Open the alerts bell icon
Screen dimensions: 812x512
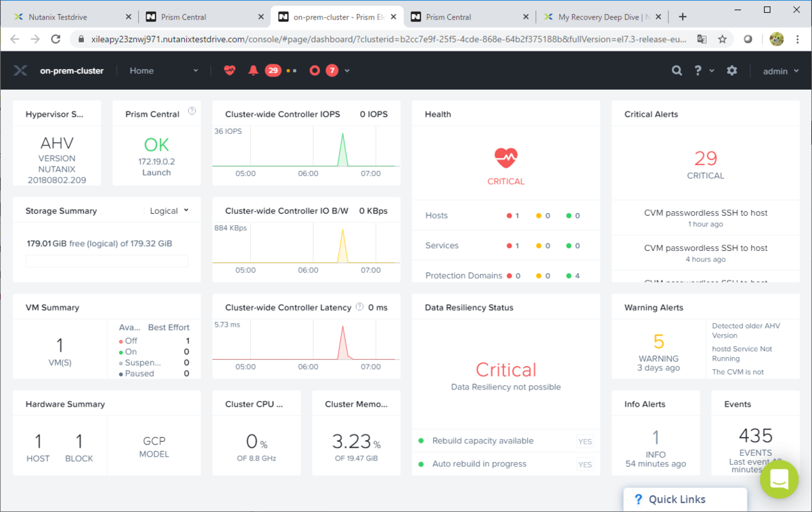tap(254, 70)
